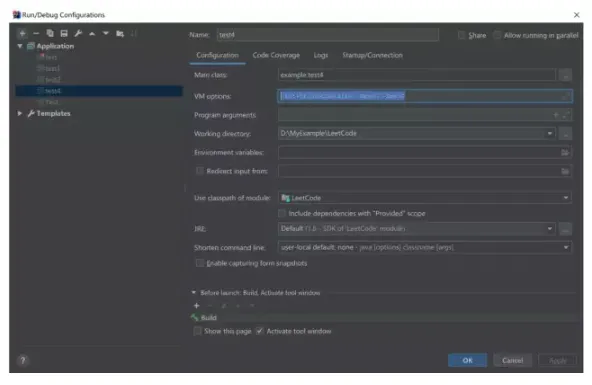Click the LeetCode module folder icon
The image size is (592, 385).
(x=285, y=198)
